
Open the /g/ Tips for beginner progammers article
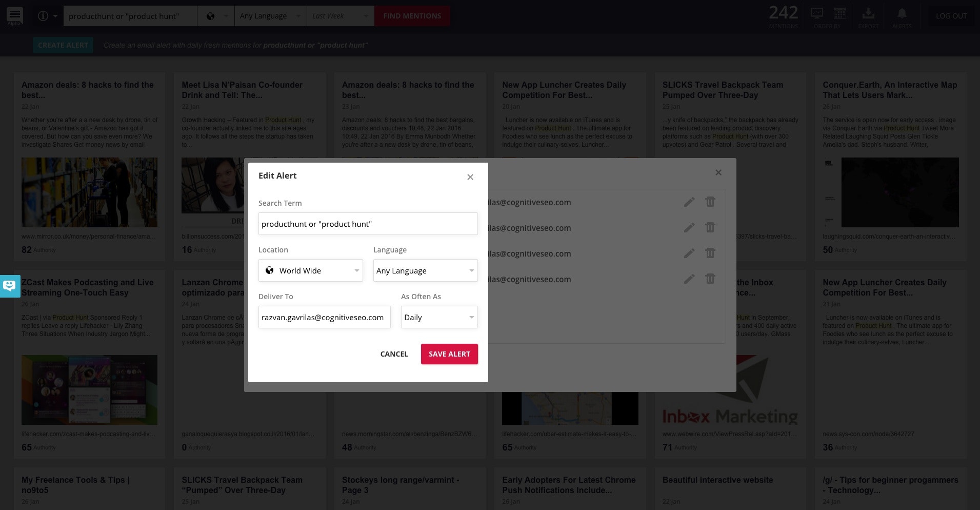point(890,485)
